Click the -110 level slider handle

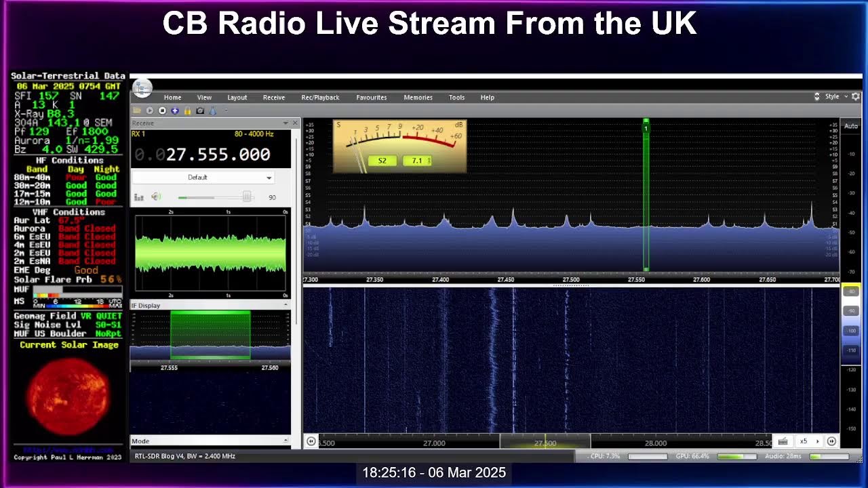tap(851, 350)
